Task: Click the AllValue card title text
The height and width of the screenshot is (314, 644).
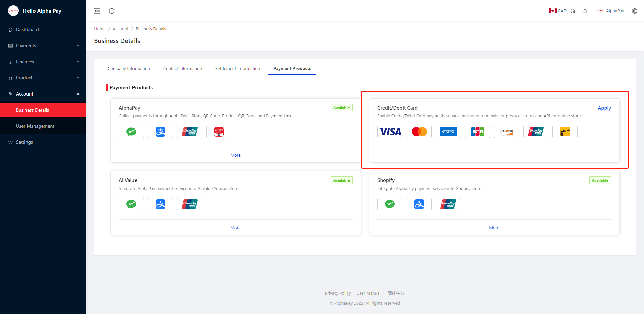Action: pos(128,180)
